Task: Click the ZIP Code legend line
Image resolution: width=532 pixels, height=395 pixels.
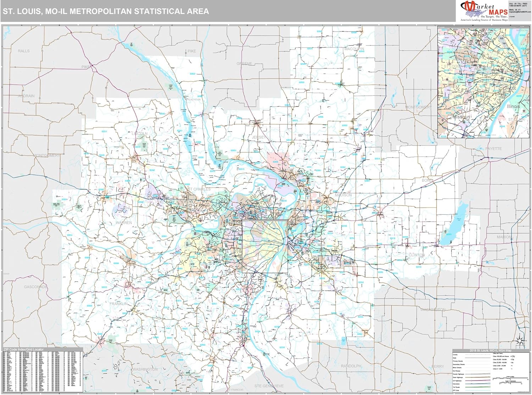Action: 477,390
